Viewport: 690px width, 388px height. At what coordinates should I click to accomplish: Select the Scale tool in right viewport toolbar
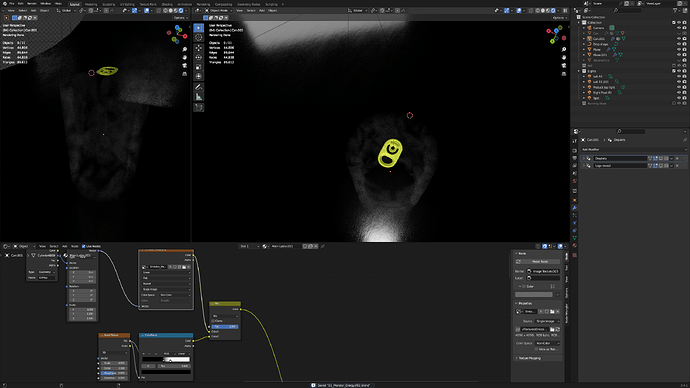[199, 67]
